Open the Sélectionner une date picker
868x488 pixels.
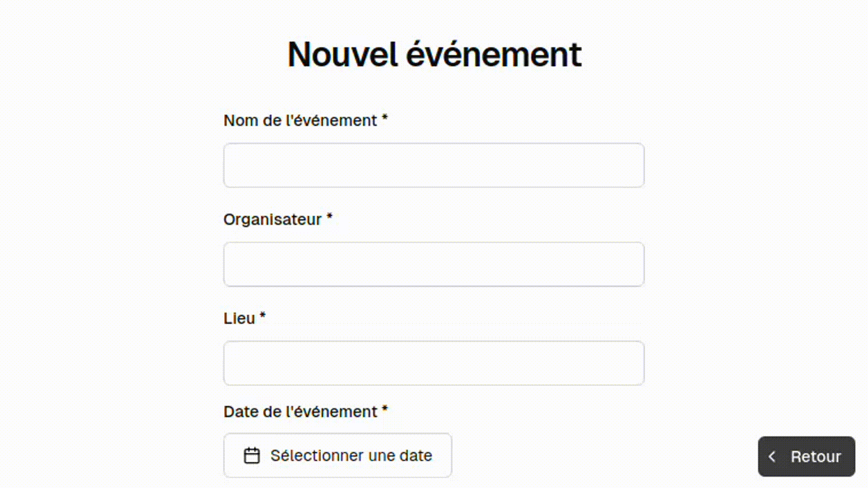pos(338,455)
